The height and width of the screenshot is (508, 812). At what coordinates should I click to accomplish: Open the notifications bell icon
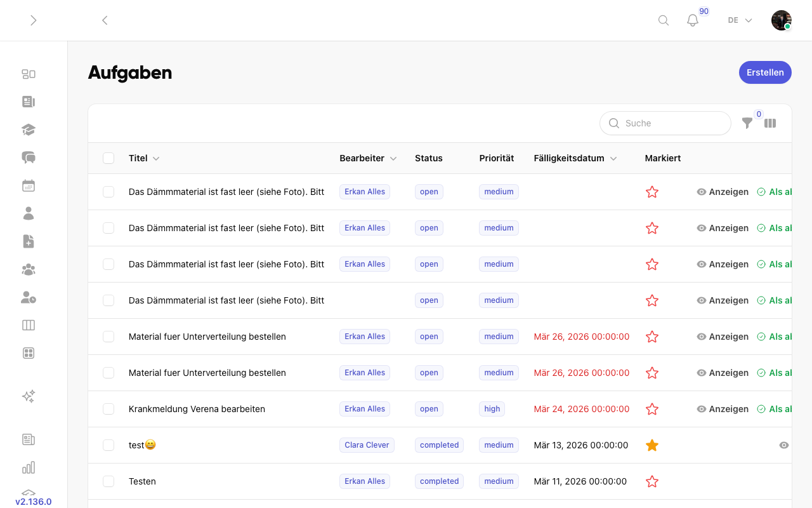pyautogui.click(x=693, y=20)
